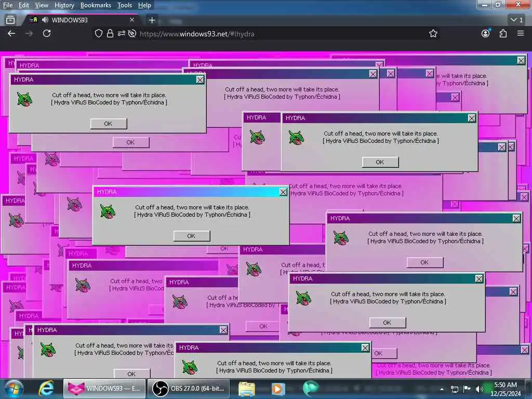This screenshot has height=399, width=532.
Task: Open a new tab with plus button
Action: pyautogui.click(x=152, y=20)
